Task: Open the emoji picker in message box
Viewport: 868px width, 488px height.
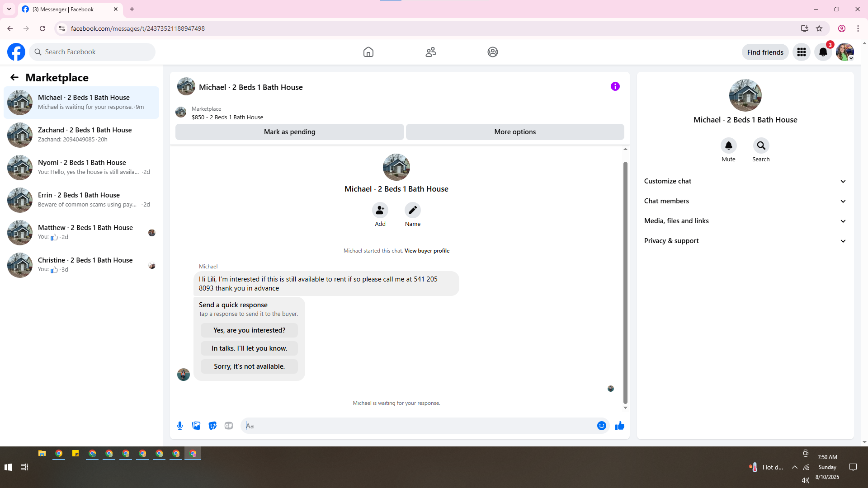Action: click(x=601, y=426)
